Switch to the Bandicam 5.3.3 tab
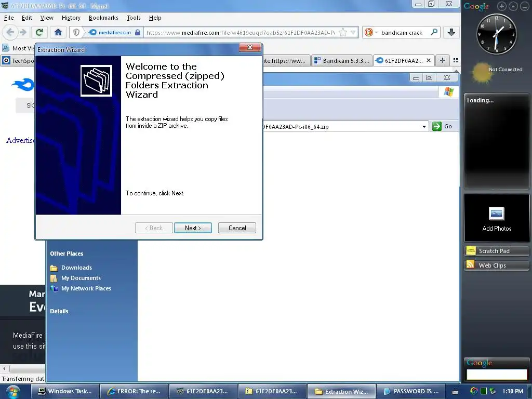The image size is (532, 399). [342, 60]
